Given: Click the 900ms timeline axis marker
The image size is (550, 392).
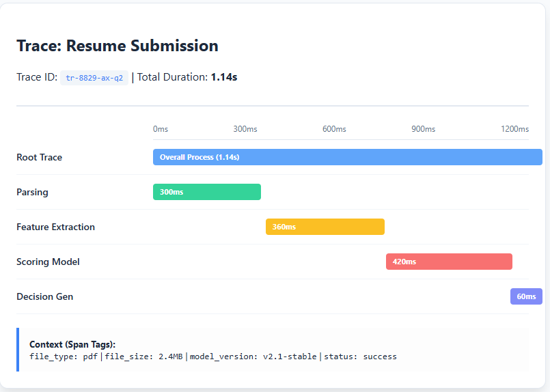Looking at the screenshot, I should [x=423, y=129].
